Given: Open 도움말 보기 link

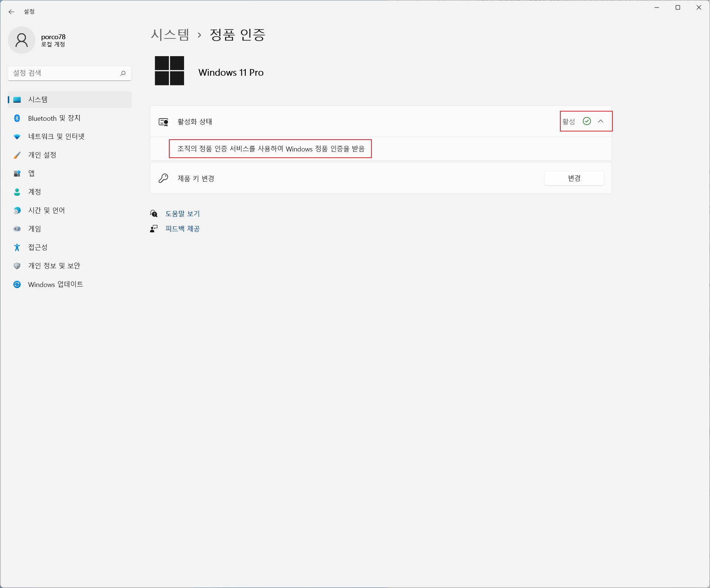Looking at the screenshot, I should pyautogui.click(x=183, y=214).
